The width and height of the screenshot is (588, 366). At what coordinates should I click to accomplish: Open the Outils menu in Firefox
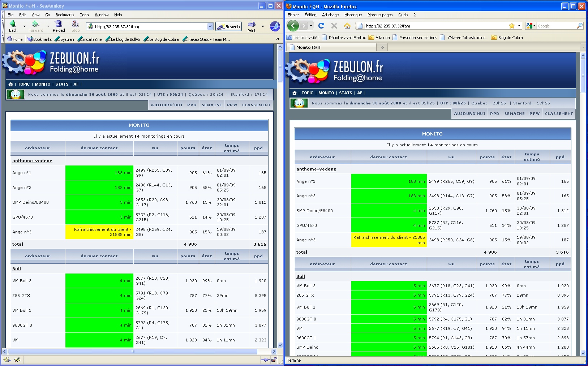[x=403, y=15]
